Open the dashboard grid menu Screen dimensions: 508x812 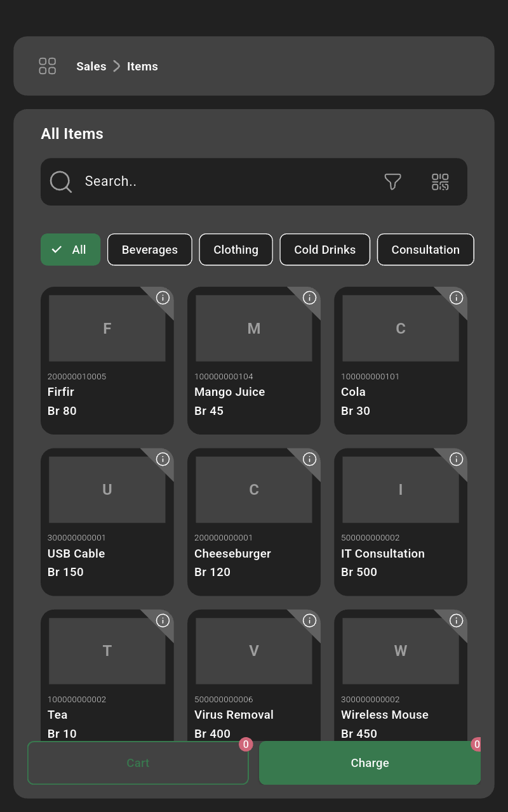click(47, 66)
